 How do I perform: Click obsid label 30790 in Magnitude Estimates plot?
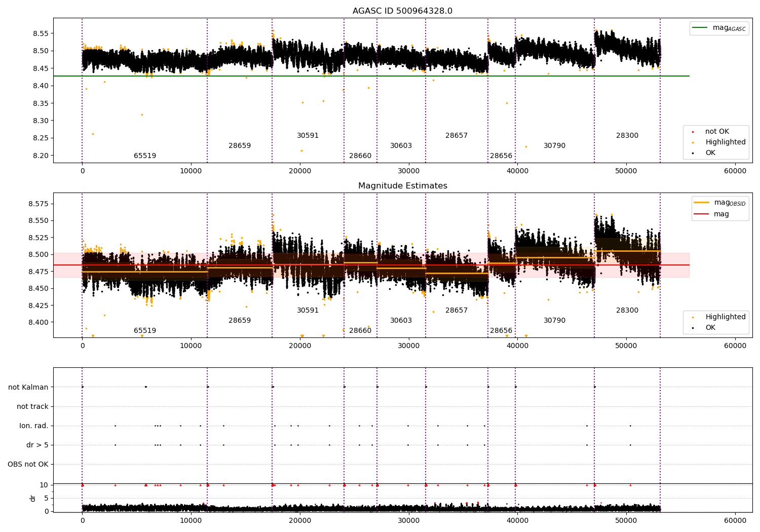(555, 321)
